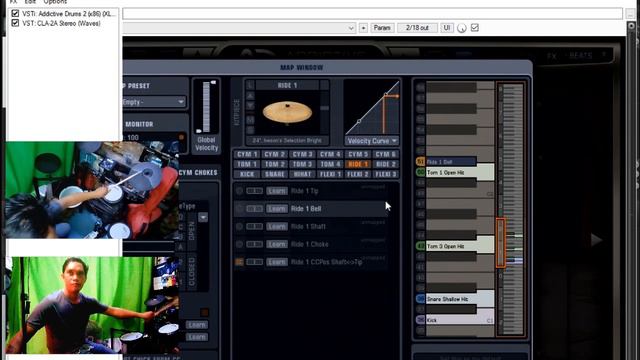Screen dimensions: 640x360
Task: Open the BEATS tab in Addictive Drums header
Action: point(580,56)
